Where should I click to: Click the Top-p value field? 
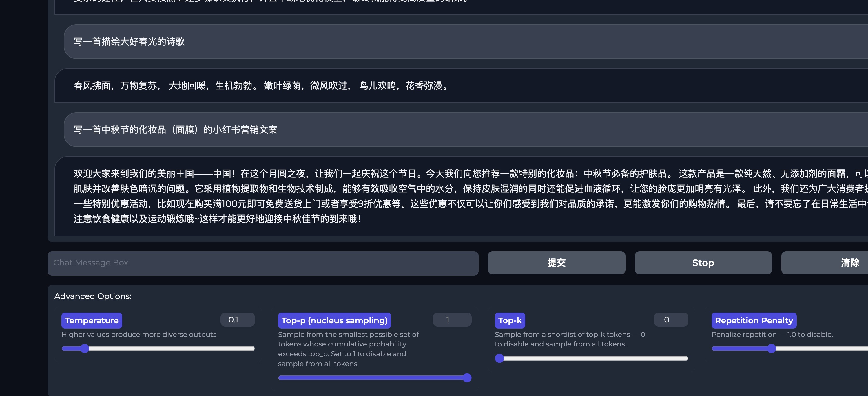(x=451, y=320)
